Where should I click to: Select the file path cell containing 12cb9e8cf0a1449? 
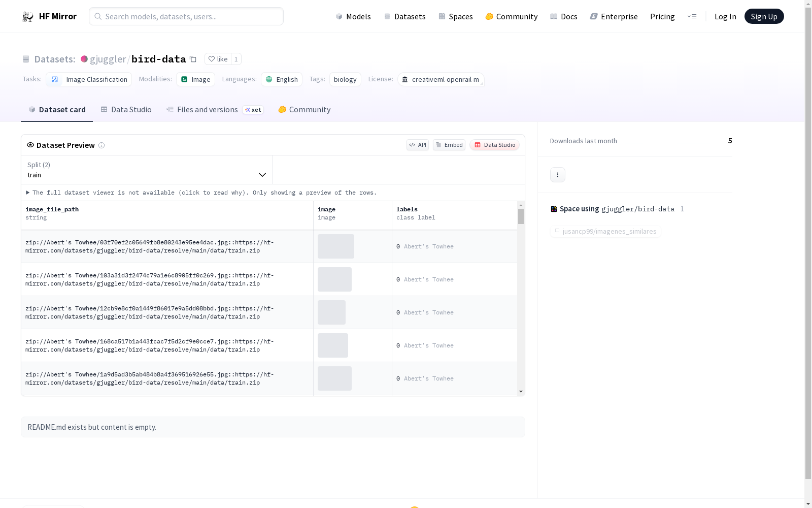tap(167, 312)
